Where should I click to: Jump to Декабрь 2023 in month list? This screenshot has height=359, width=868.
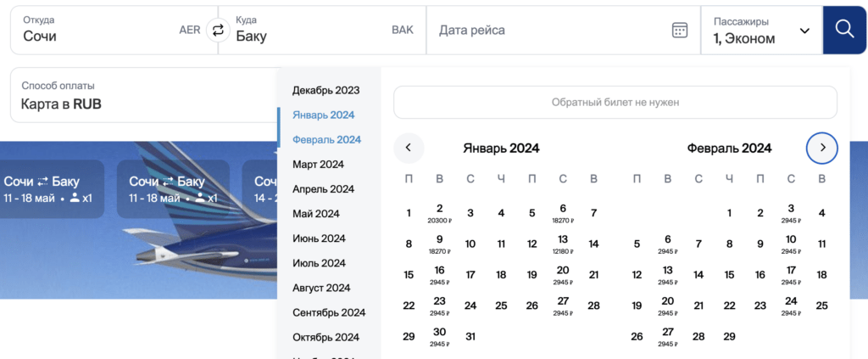click(326, 90)
